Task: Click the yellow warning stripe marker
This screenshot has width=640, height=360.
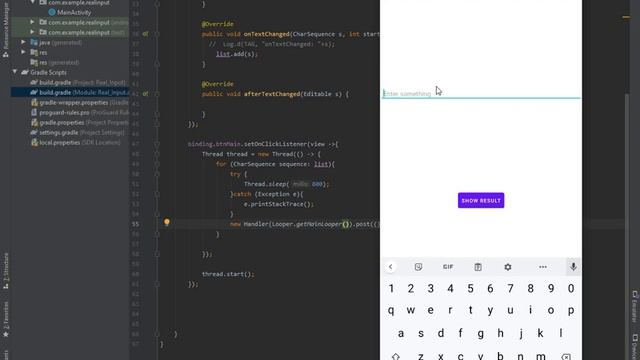Action: pyautogui.click(x=626, y=17)
